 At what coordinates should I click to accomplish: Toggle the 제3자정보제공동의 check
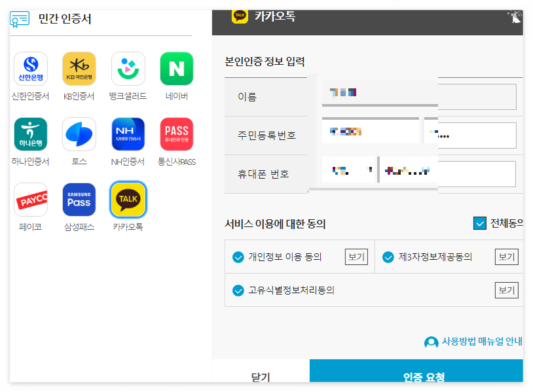tap(388, 257)
